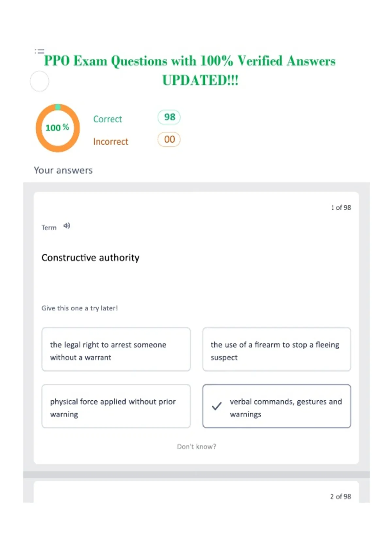Choose 'physical force applied without prior warning'
This screenshot has height=556, width=392.
(116, 406)
